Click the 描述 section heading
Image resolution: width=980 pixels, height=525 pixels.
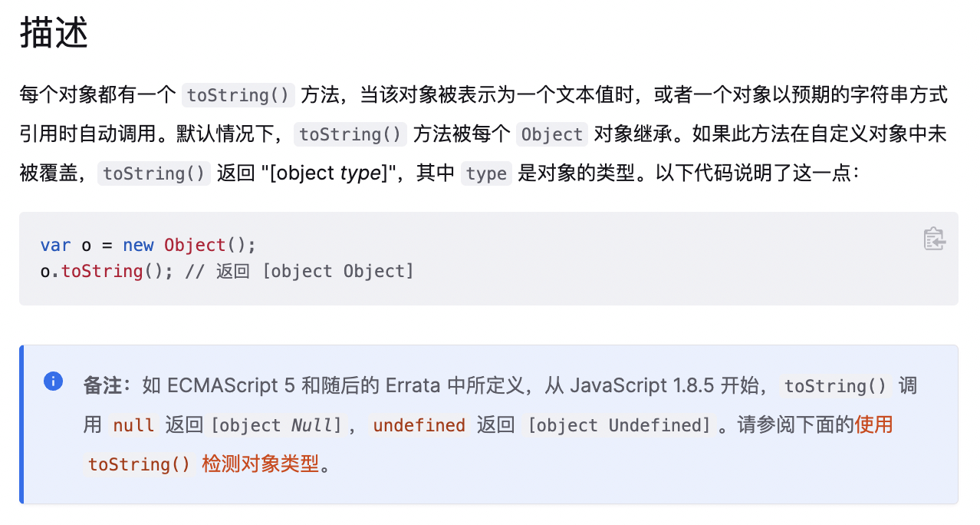tap(54, 34)
